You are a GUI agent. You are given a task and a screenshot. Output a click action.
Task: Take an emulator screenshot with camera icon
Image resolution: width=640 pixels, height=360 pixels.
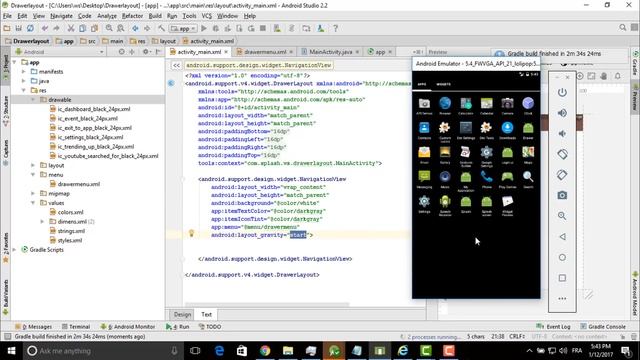562,196
